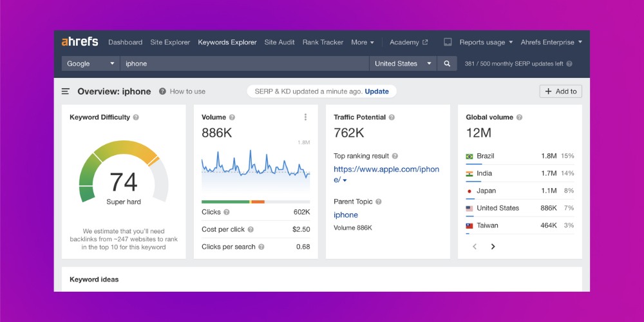Open Site Audit
Image resolution: width=644 pixels, height=322 pixels.
(x=279, y=42)
